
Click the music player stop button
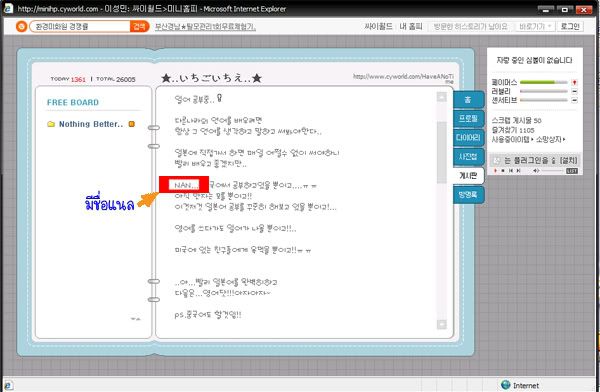tap(503, 171)
